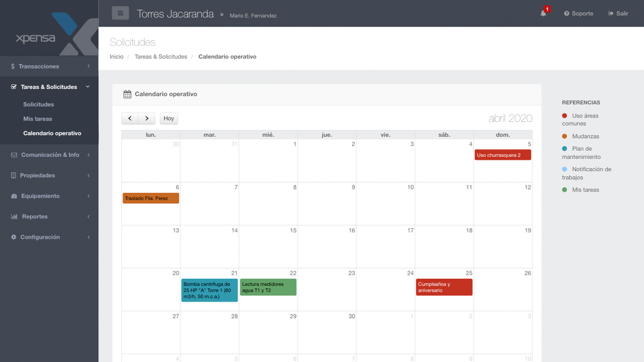Go to previous month arrow
The width and height of the screenshot is (644, 362).
(x=130, y=118)
